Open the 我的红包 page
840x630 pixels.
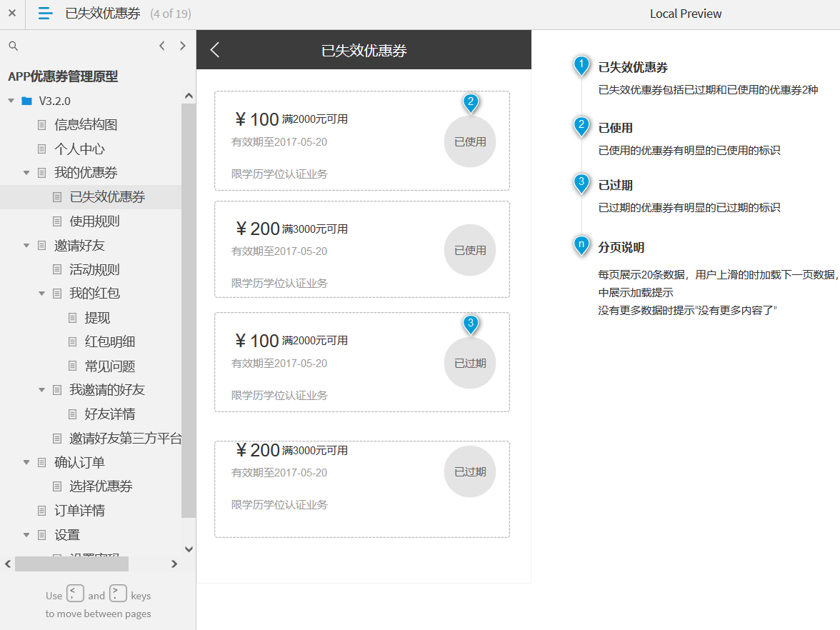click(x=94, y=293)
